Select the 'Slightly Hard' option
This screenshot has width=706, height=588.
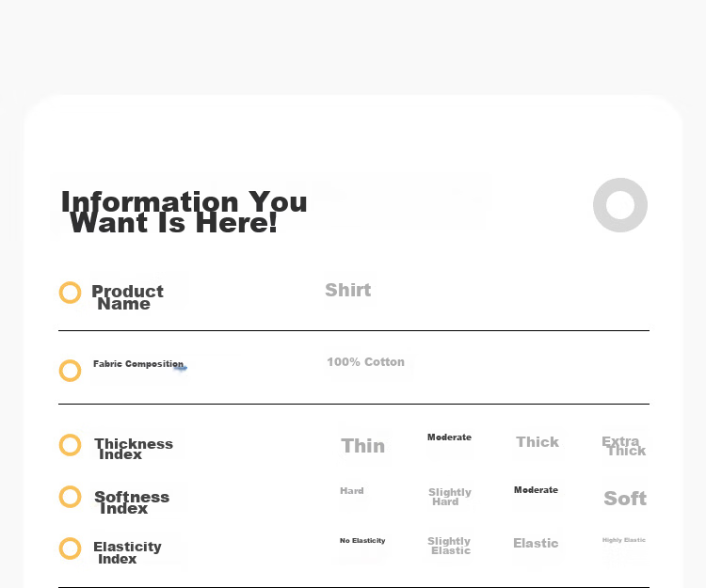(x=450, y=497)
